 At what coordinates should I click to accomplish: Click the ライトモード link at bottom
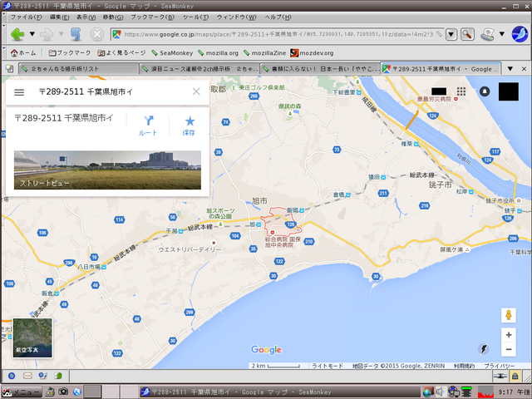tap(327, 366)
